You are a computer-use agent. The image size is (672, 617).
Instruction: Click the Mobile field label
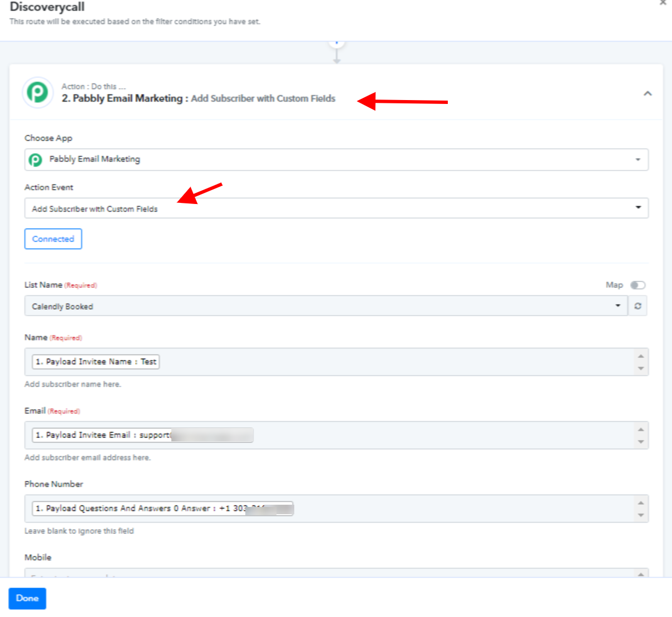38,558
